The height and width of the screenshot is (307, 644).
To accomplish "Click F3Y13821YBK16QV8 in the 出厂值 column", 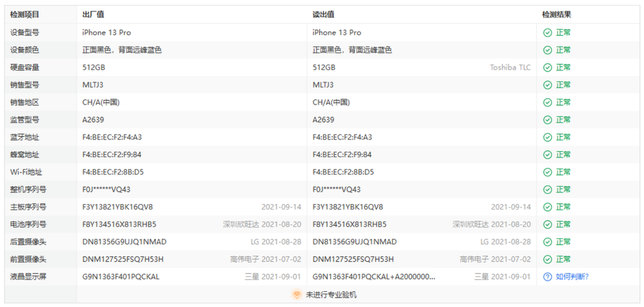I will click(x=117, y=207).
